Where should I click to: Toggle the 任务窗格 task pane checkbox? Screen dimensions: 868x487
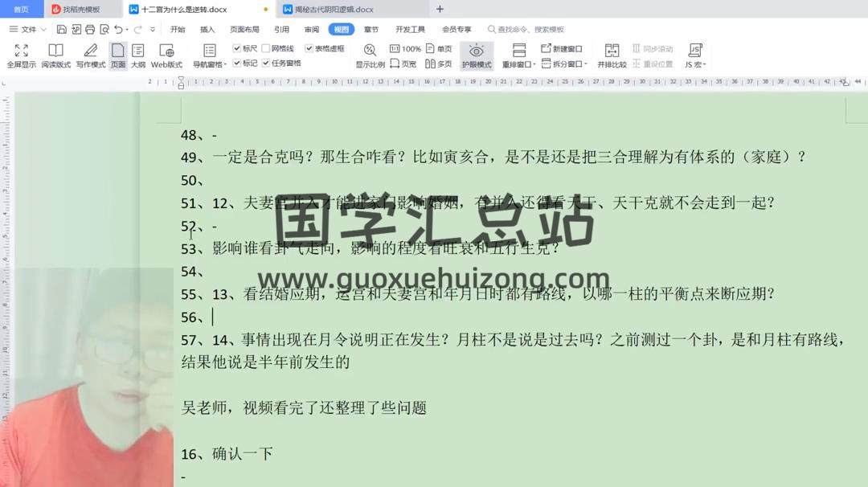click(x=266, y=63)
